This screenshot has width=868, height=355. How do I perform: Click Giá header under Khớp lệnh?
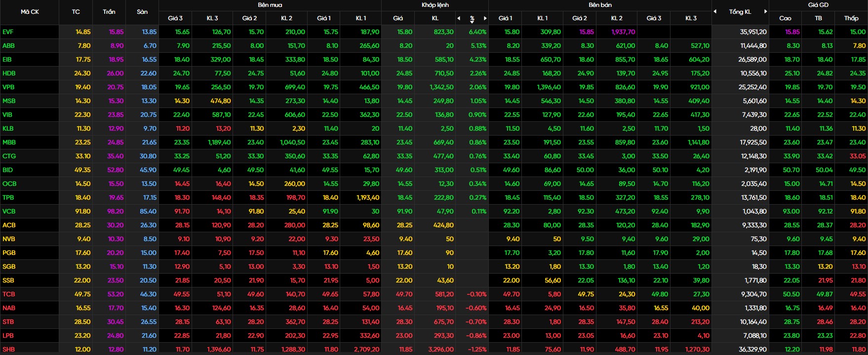point(398,18)
